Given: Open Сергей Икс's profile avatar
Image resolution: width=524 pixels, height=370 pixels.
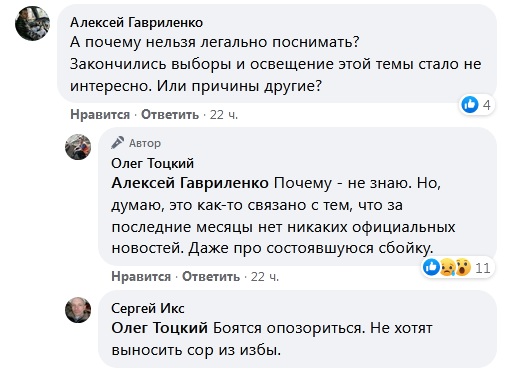Looking at the screenshot, I should point(78,310).
